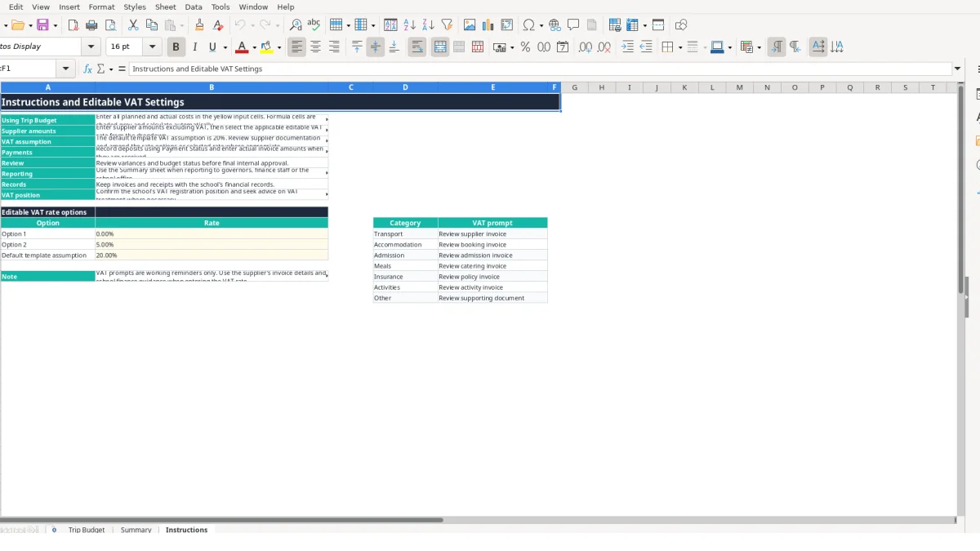The image size is (980, 551).
Task: Click the Sort Descending icon
Action: [428, 25]
